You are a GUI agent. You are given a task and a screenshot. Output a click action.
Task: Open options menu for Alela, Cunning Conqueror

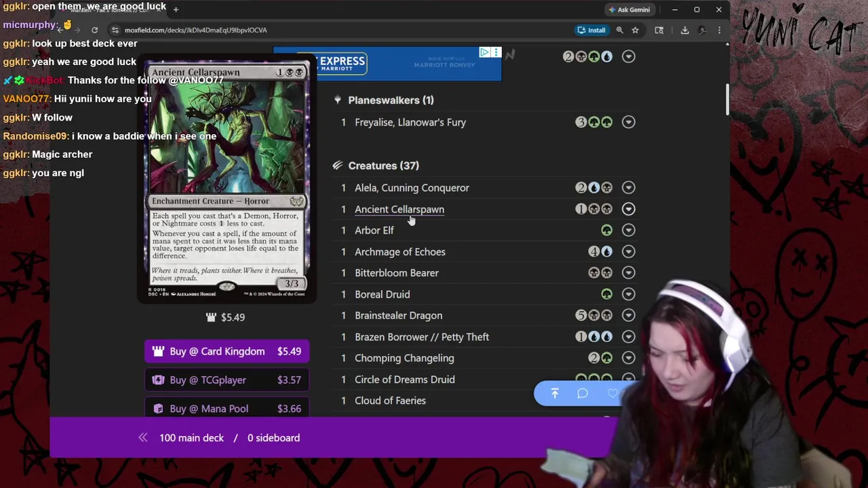[x=629, y=188]
